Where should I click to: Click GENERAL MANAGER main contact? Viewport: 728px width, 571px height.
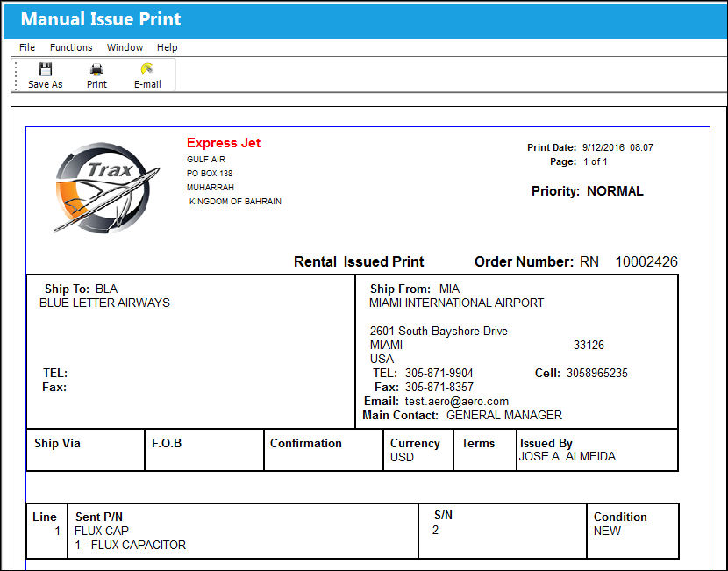(x=503, y=415)
